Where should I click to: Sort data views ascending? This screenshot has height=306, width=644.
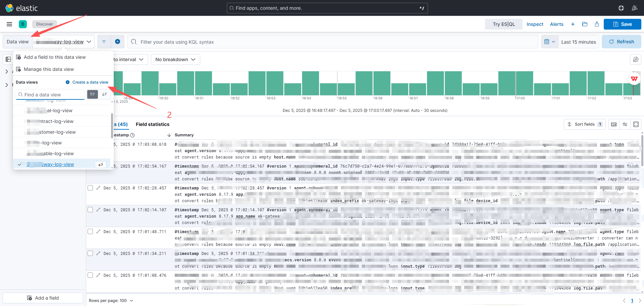click(x=93, y=94)
